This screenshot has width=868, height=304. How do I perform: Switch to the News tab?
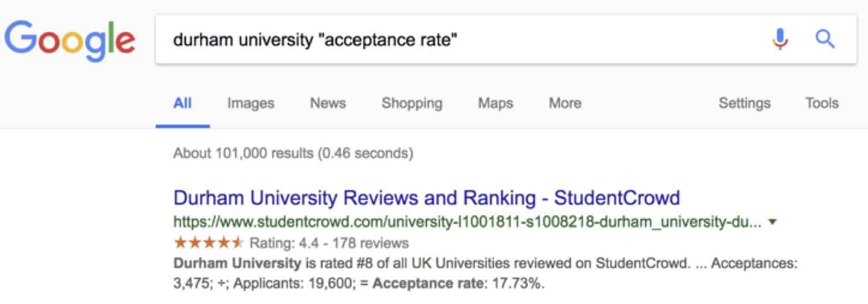coord(328,103)
